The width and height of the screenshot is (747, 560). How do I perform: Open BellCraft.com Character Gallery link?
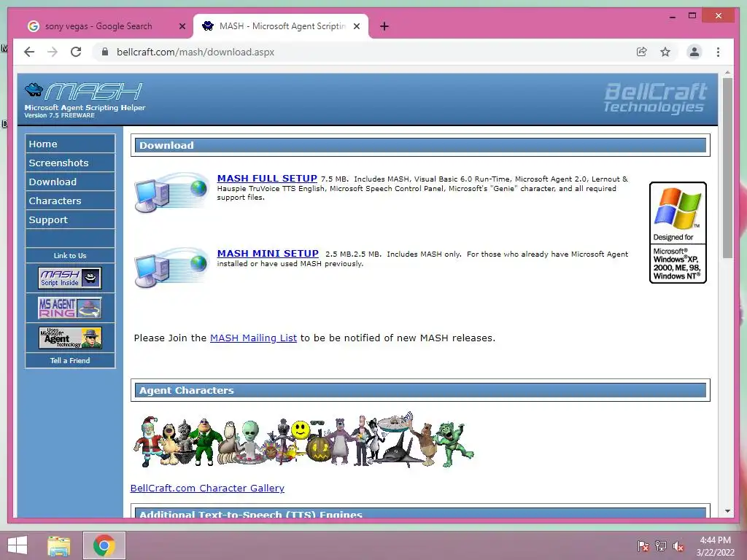(207, 488)
